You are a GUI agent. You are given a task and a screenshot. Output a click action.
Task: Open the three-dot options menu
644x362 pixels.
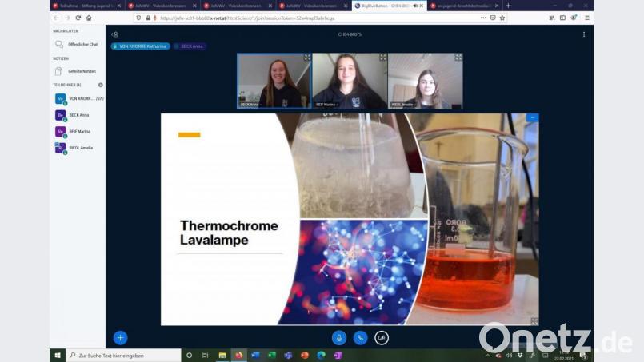tap(583, 34)
